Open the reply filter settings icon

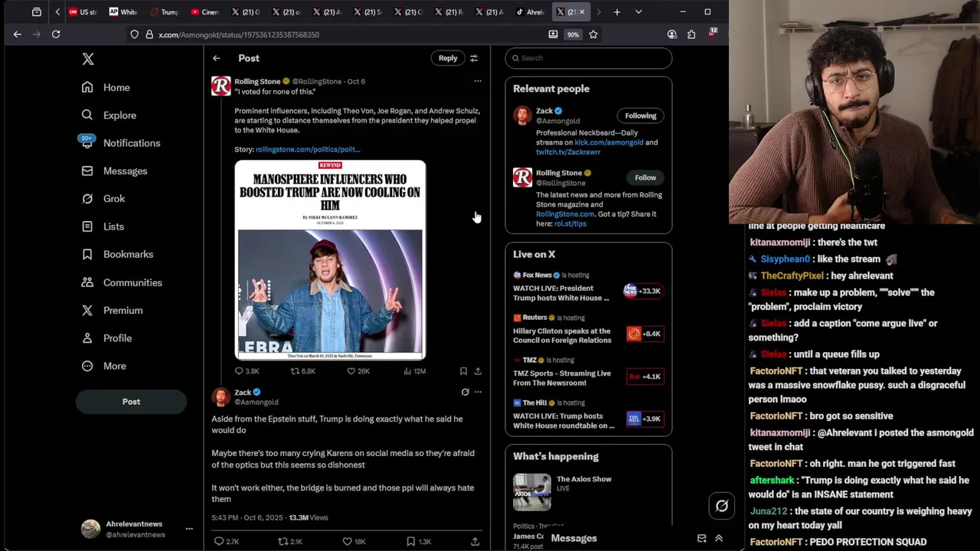[474, 58]
